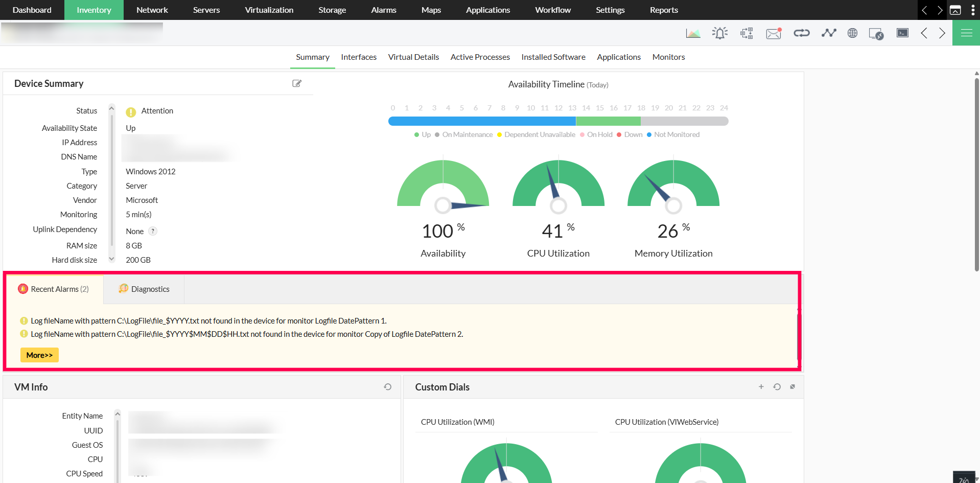980x483 pixels.
Task: Switch to the Installed Software tab
Action: click(x=553, y=57)
